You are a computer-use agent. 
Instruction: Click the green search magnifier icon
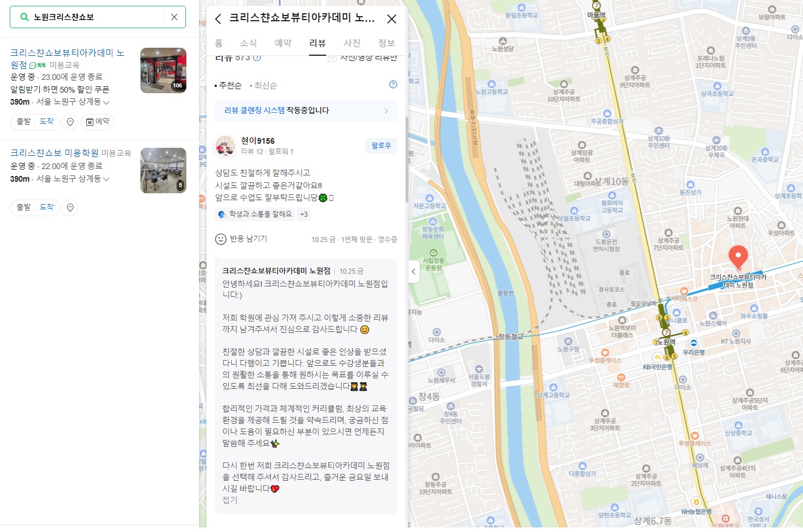[24, 17]
